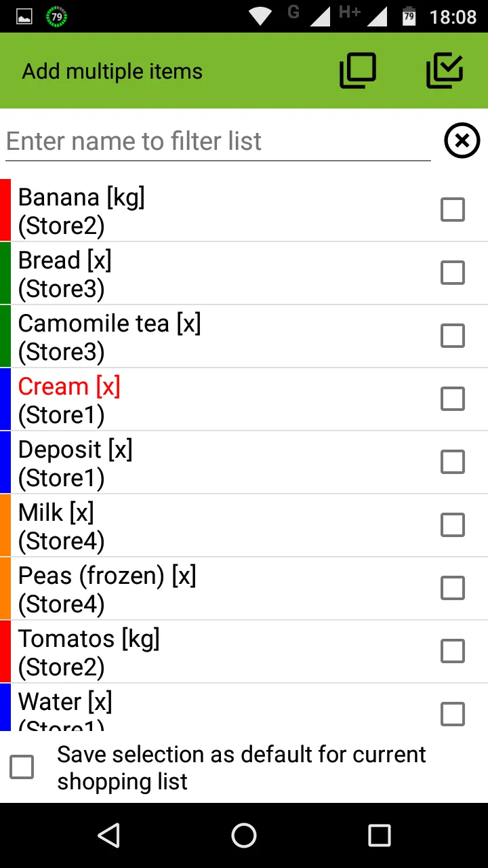This screenshot has width=488, height=868.
Task: Tap the image notification icon in status bar
Action: click(x=24, y=17)
